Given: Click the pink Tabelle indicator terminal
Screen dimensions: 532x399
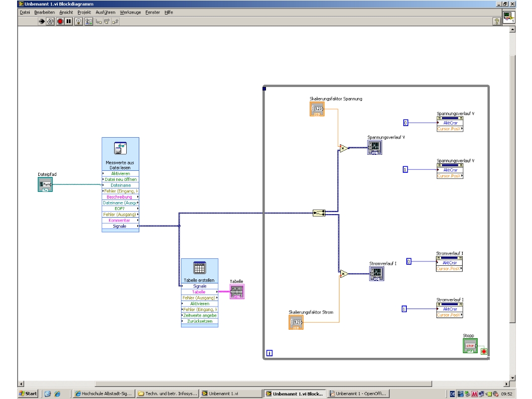Looking at the screenshot, I should (x=237, y=291).
